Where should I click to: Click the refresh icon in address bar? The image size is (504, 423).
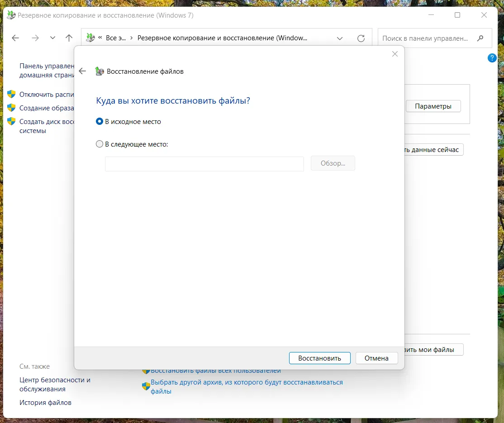pos(361,38)
